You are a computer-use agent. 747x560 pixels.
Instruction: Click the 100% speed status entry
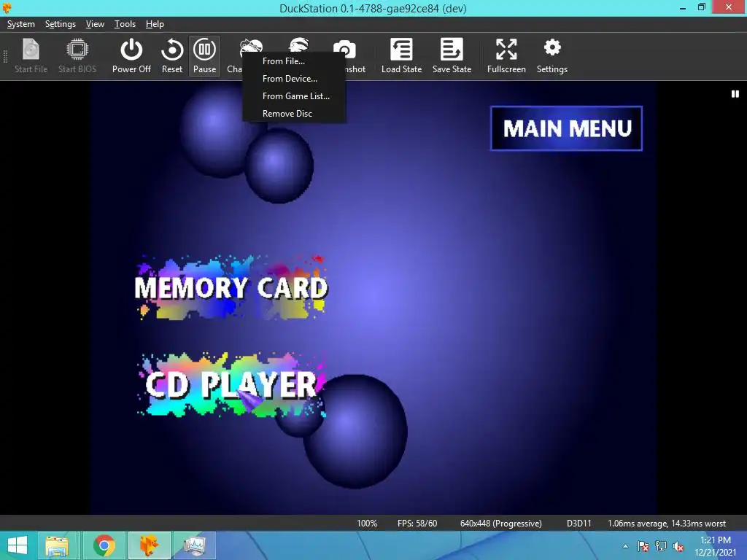(x=367, y=524)
